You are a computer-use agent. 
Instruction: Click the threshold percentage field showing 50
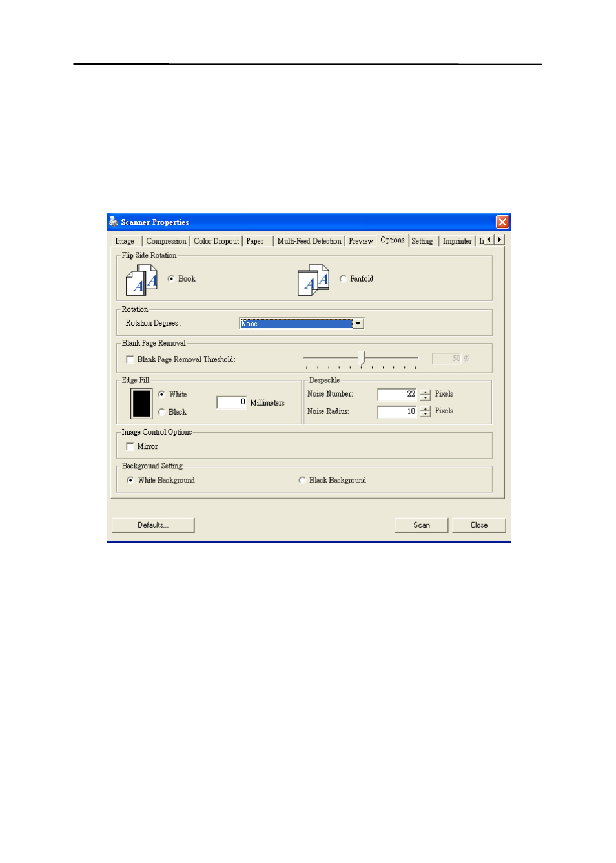[447, 359]
